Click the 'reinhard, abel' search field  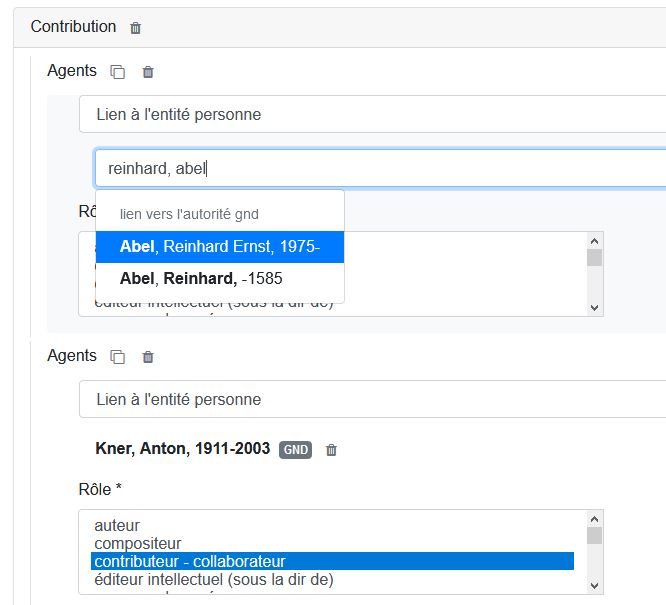pyautogui.click(x=380, y=168)
